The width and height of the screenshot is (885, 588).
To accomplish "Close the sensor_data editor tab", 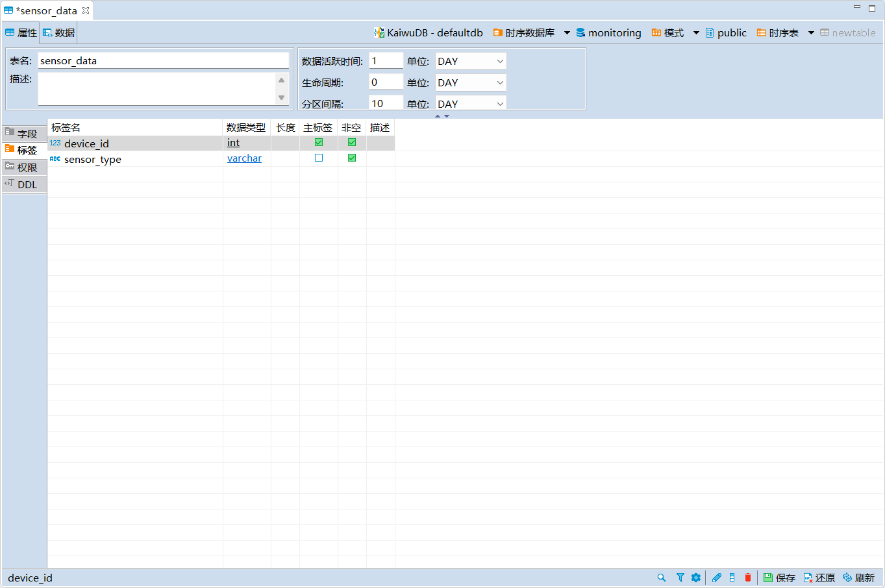I will click(x=86, y=10).
